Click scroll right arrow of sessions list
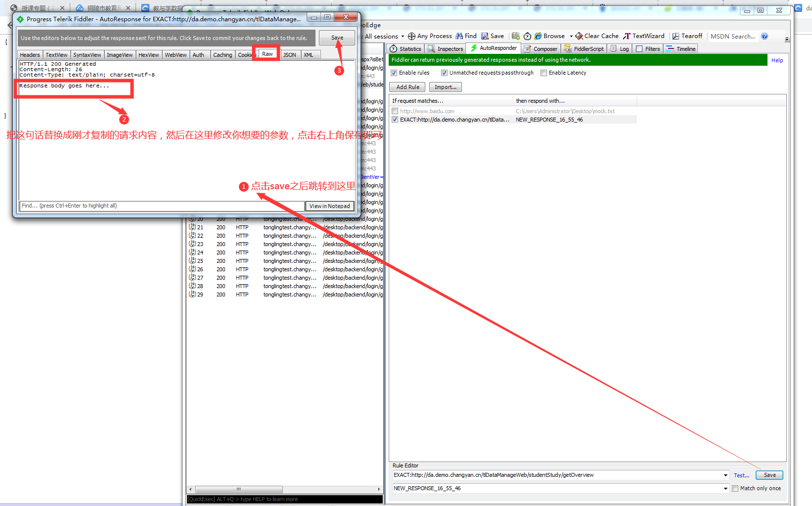This screenshot has height=506, width=812. (x=379, y=489)
